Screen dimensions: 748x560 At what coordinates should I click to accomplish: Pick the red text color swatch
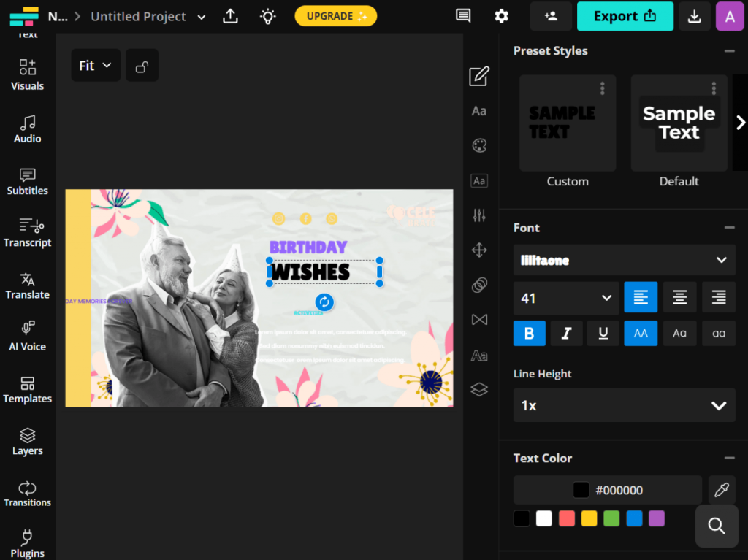[567, 518]
